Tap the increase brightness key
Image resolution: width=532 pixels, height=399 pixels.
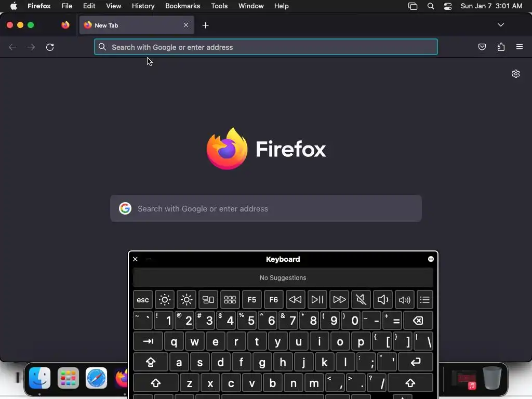point(187,300)
